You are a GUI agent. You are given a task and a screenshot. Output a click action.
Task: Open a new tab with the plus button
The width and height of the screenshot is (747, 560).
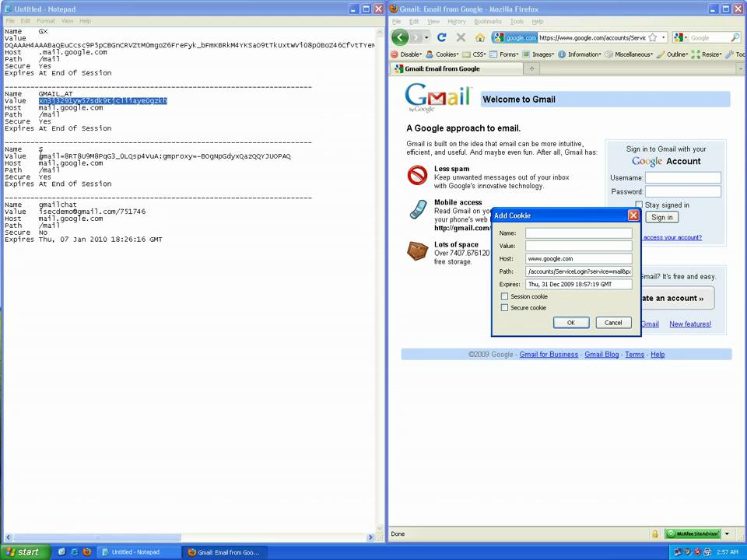(531, 68)
